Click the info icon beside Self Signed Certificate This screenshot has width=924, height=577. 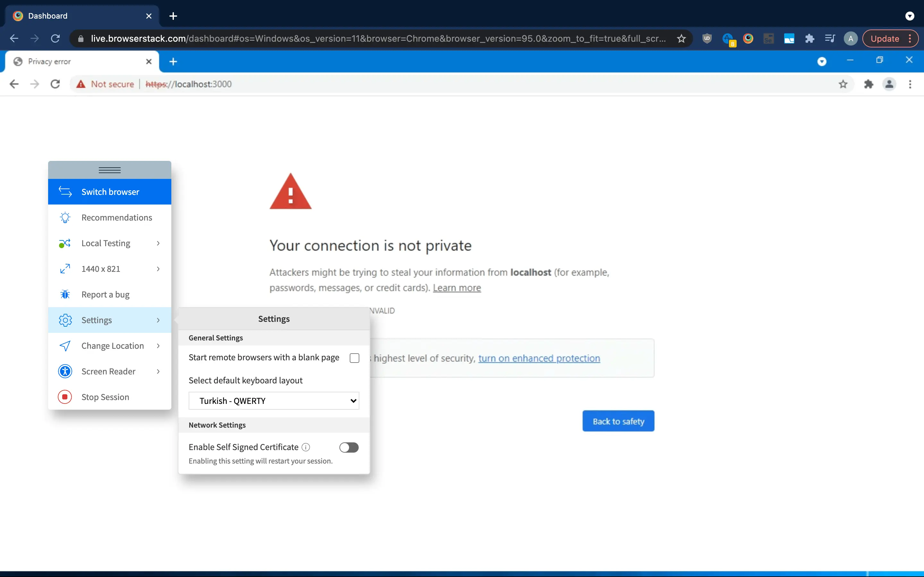306,447
